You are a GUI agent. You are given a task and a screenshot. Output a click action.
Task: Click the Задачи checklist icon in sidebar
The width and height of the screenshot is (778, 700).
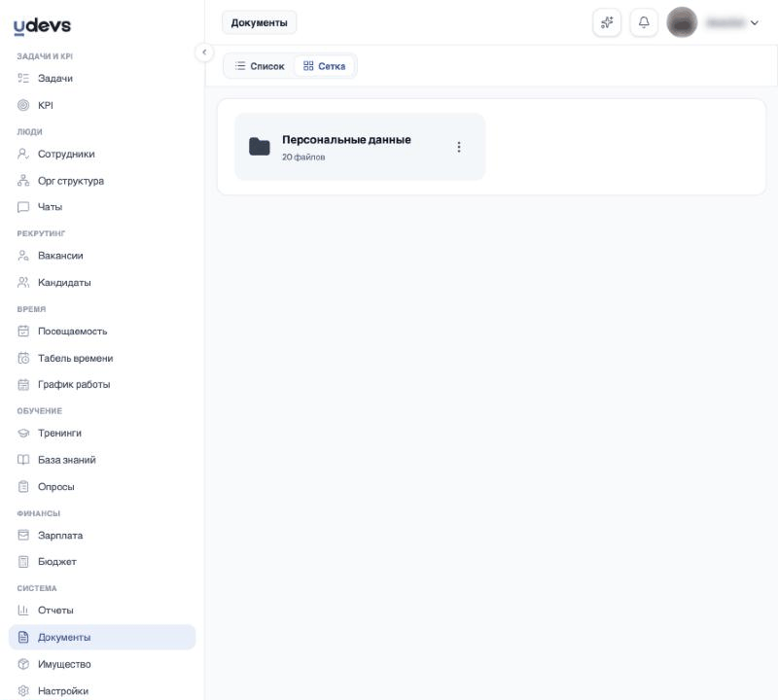pos(23,78)
